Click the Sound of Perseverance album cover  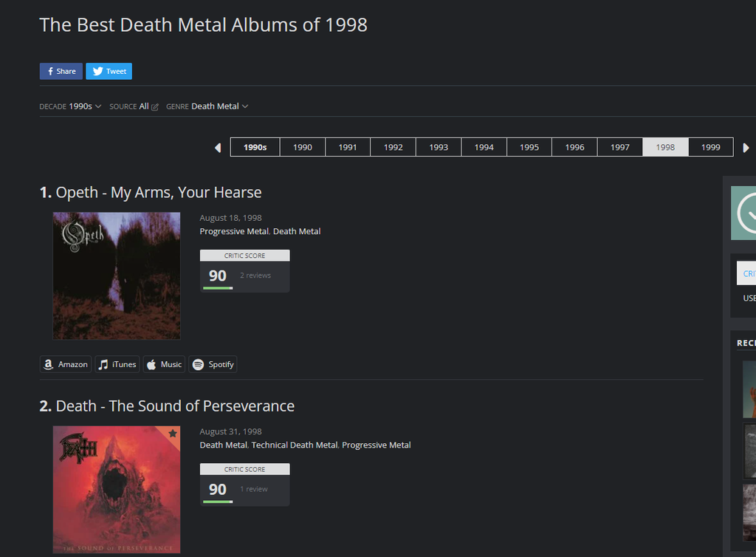(x=117, y=489)
